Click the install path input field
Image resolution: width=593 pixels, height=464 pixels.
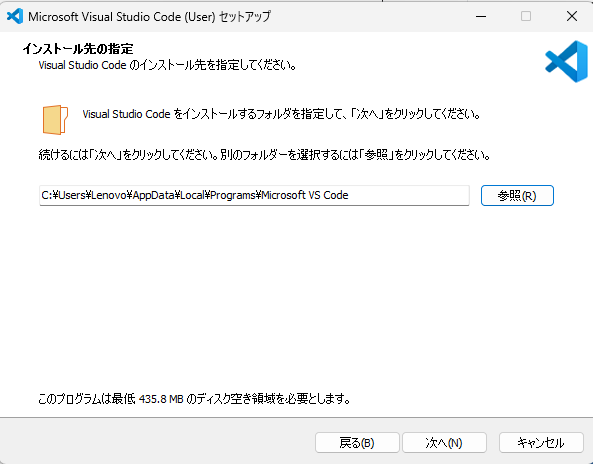[x=254, y=196]
